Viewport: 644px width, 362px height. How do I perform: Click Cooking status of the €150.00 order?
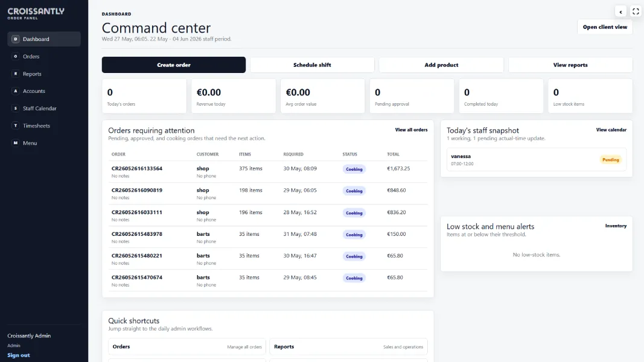[354, 235]
